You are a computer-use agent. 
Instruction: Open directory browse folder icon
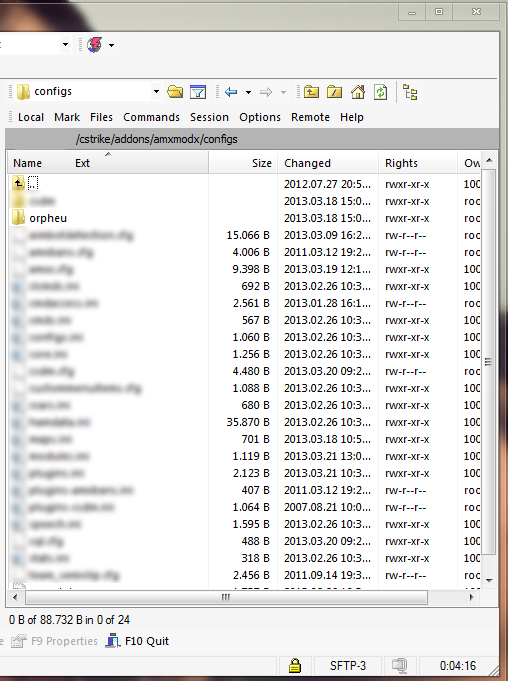(175, 92)
